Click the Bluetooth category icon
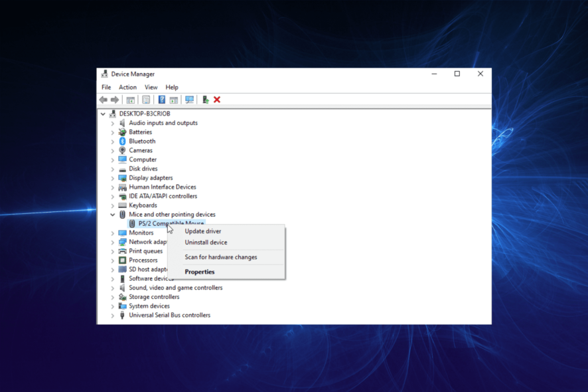 click(x=122, y=141)
